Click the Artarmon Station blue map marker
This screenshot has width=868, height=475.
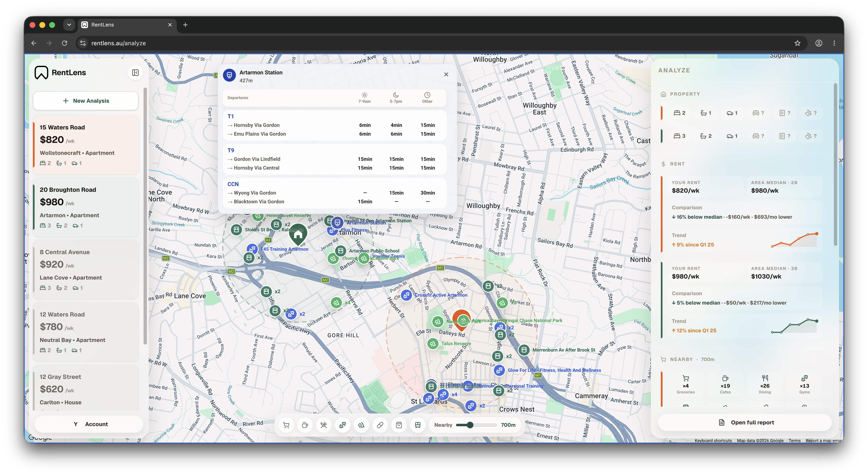coord(337,222)
